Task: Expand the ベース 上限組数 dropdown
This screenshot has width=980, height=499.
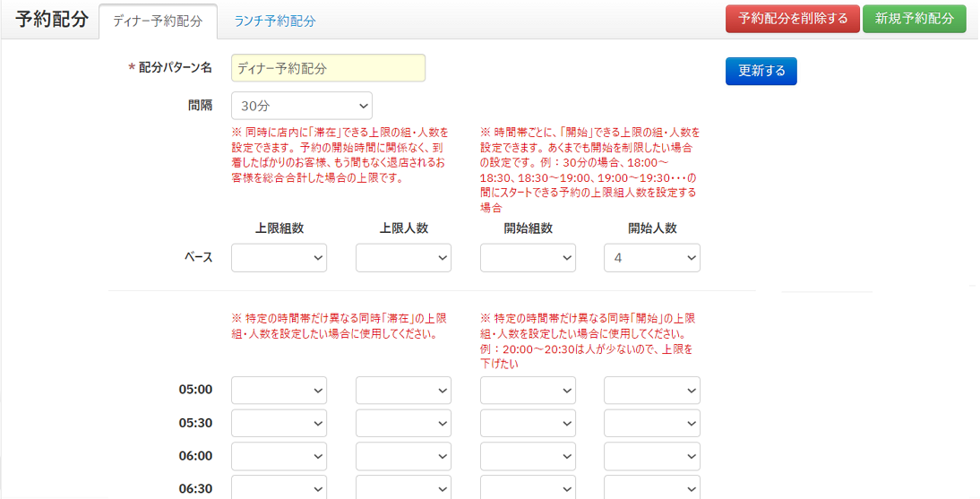Action: point(279,258)
